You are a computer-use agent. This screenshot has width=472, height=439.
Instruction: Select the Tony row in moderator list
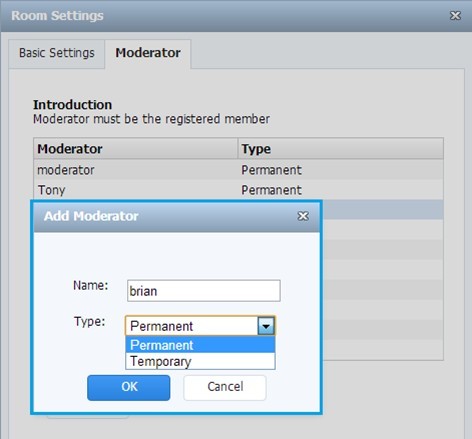(238, 190)
